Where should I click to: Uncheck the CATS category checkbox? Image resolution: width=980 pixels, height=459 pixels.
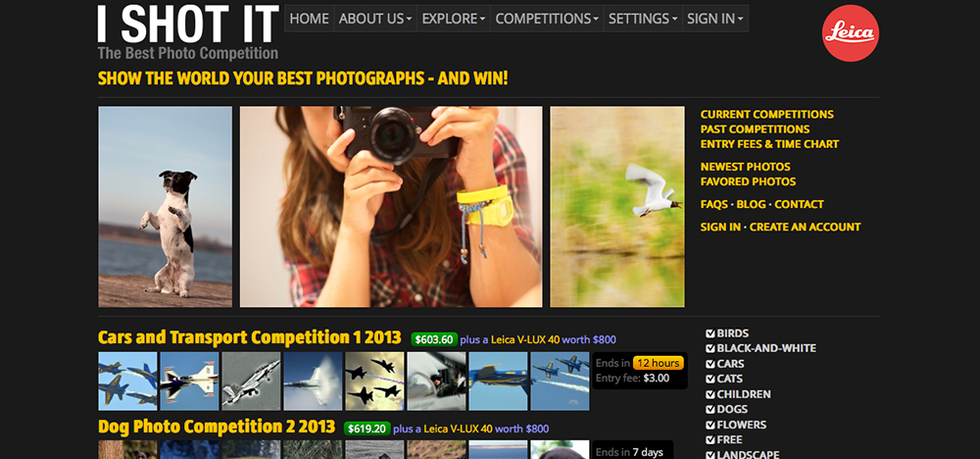point(710,379)
